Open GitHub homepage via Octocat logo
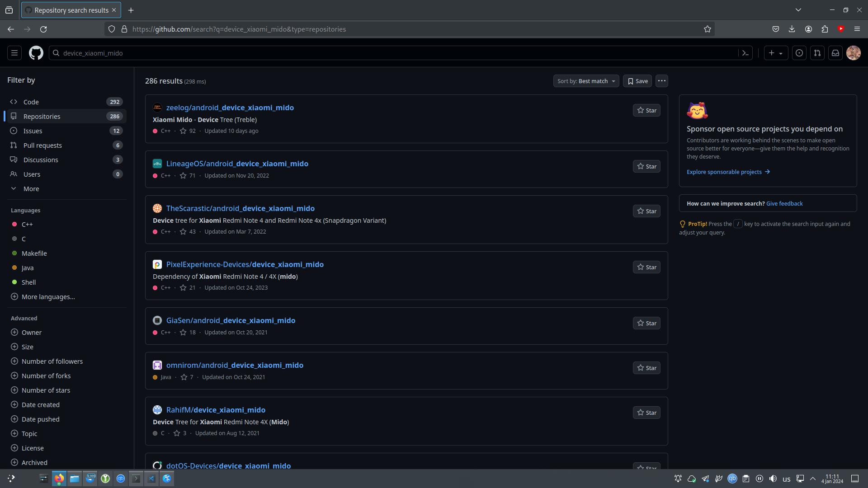Viewport: 868px width, 488px height. click(36, 53)
